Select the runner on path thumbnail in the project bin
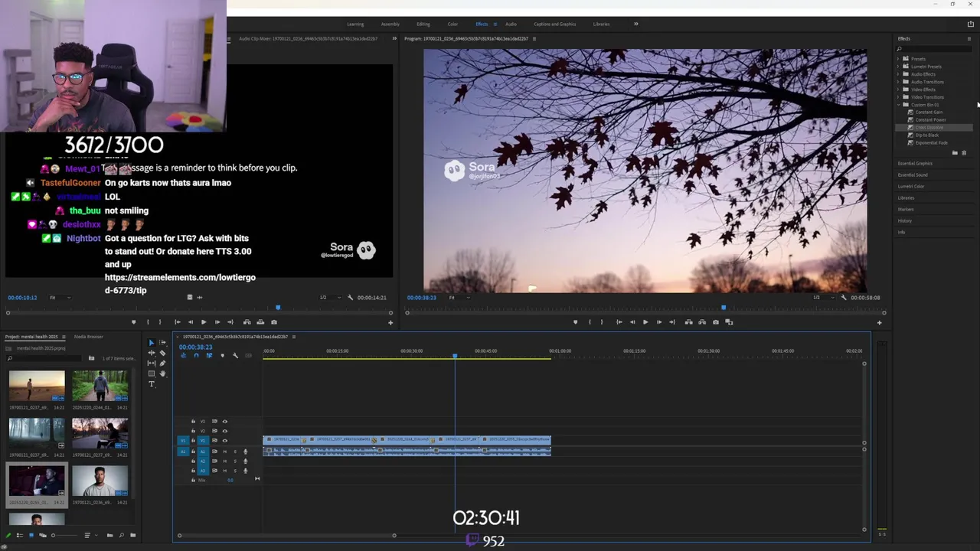Image resolution: width=980 pixels, height=551 pixels. pos(100,386)
